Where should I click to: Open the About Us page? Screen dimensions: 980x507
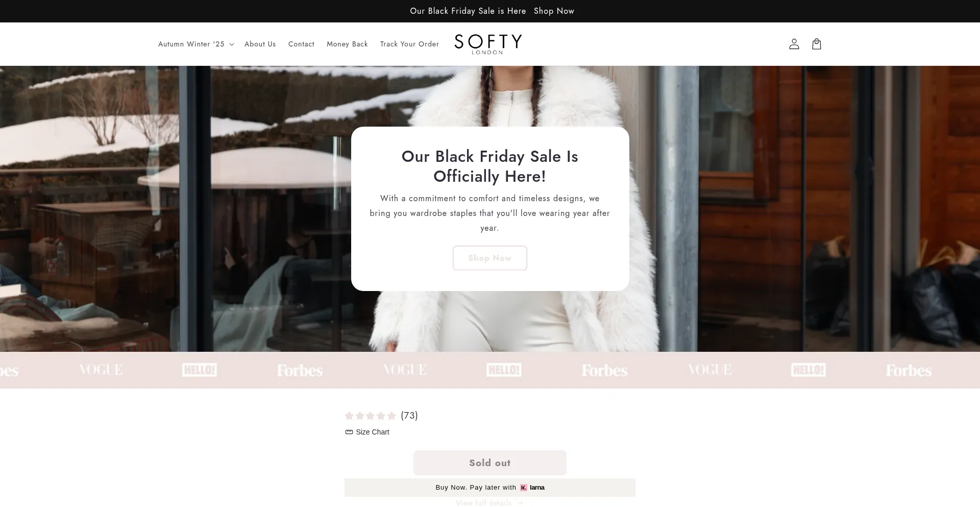pos(260,44)
